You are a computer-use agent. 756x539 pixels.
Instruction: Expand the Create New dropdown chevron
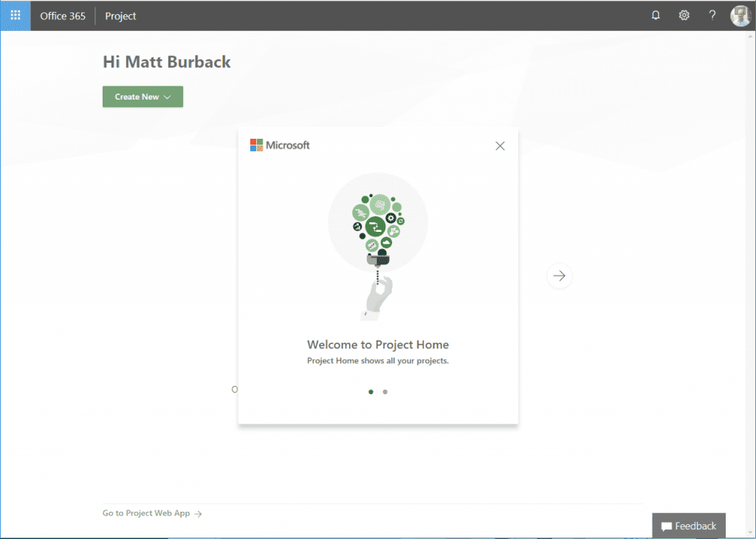(168, 97)
